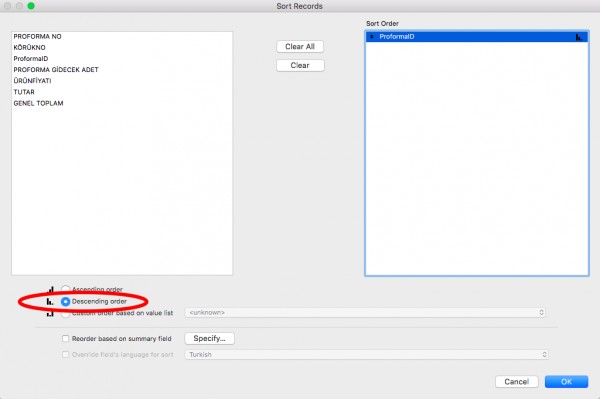Image resolution: width=600 pixels, height=399 pixels.
Task: Click the Clear All button
Action: tap(300, 47)
